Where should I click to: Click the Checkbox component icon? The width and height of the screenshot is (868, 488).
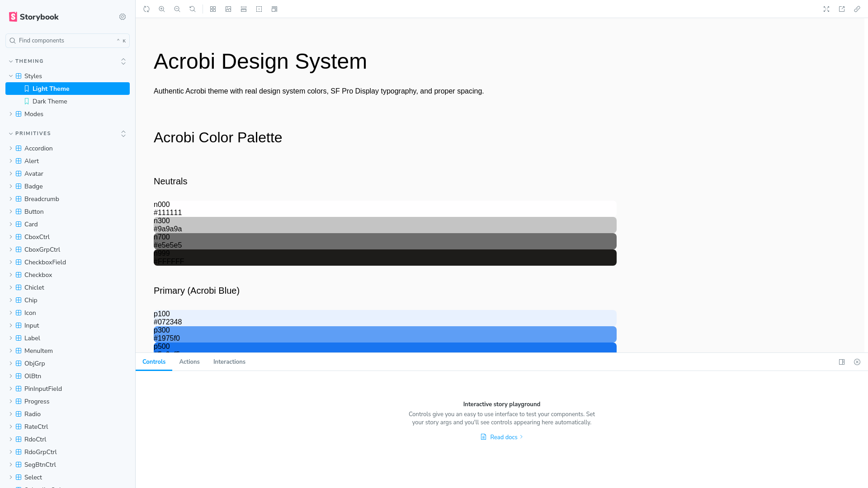click(19, 275)
